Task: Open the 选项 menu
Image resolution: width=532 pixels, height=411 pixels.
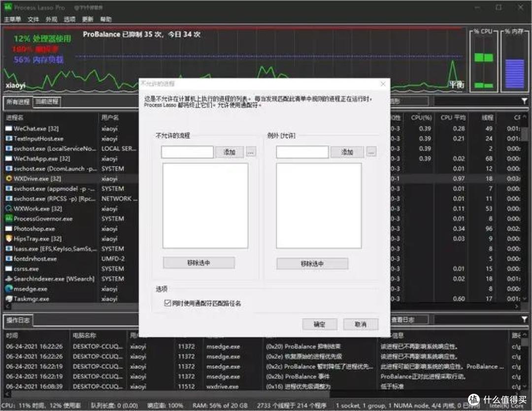Action: pyautogui.click(x=69, y=19)
